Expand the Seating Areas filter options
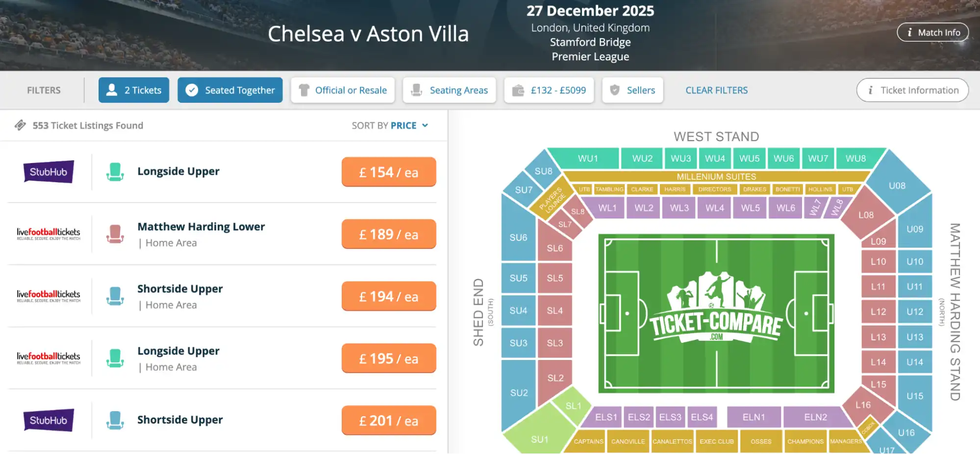 click(x=449, y=90)
